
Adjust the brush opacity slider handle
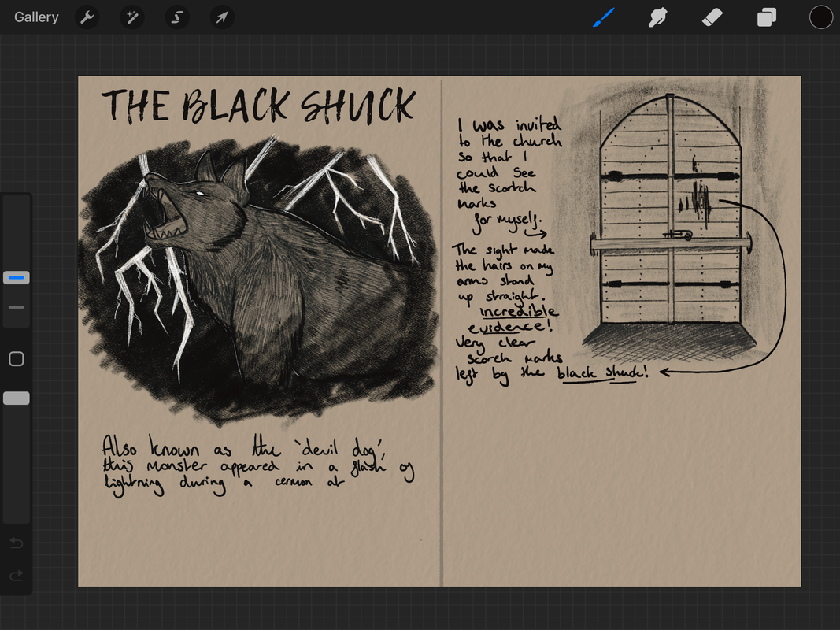[x=16, y=398]
